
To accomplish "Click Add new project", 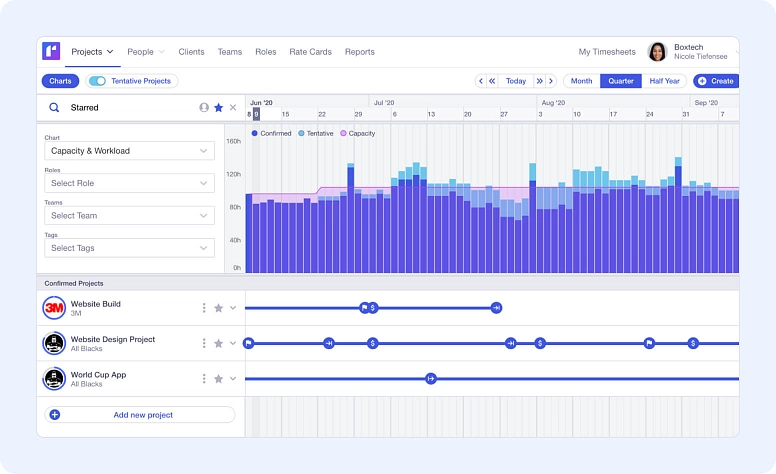I will (140, 414).
